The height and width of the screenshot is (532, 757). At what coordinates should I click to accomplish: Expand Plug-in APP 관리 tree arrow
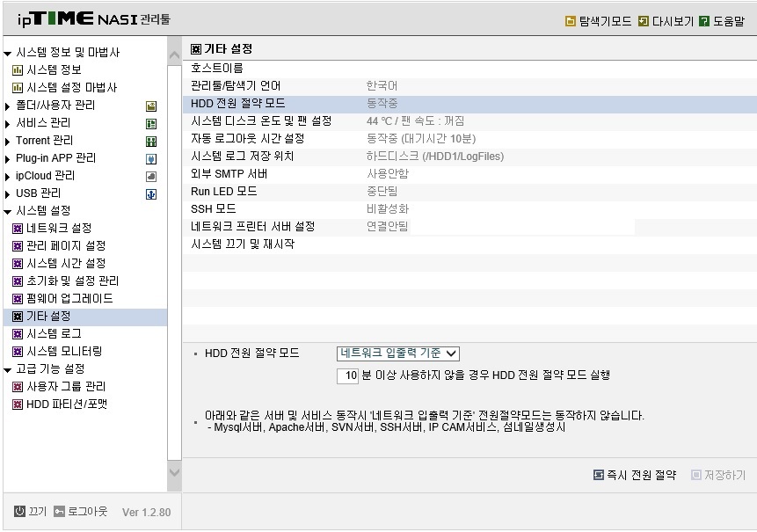click(7, 159)
